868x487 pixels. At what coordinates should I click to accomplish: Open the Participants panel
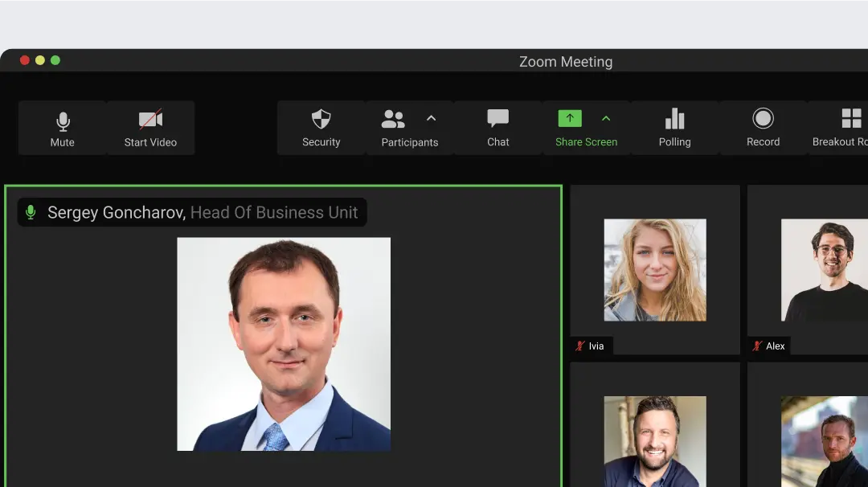point(394,128)
